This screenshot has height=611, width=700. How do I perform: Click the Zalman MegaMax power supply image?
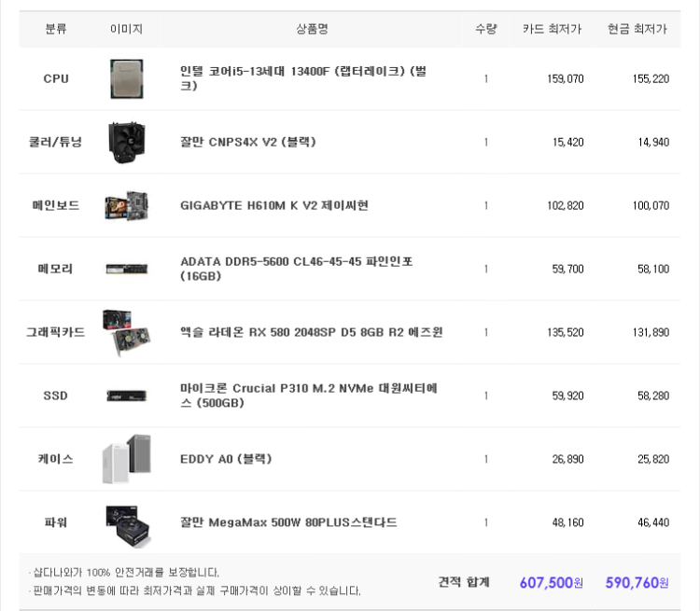pos(128,525)
